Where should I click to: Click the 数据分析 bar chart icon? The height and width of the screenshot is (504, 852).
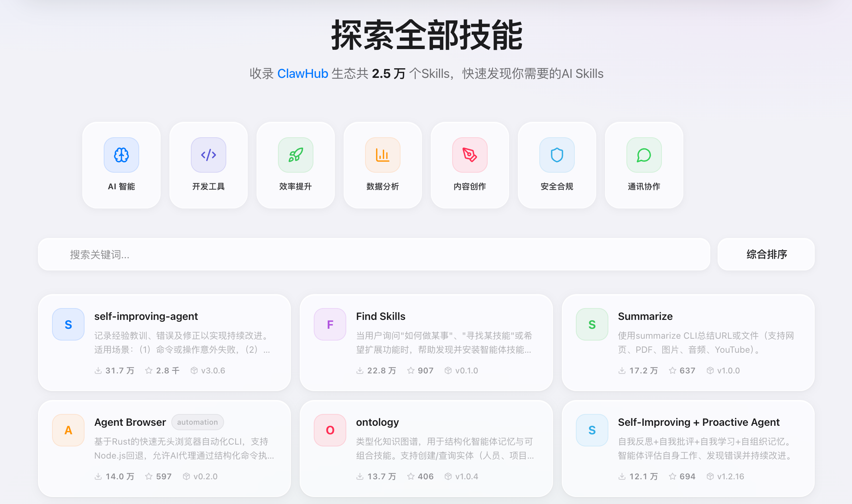tap(383, 155)
